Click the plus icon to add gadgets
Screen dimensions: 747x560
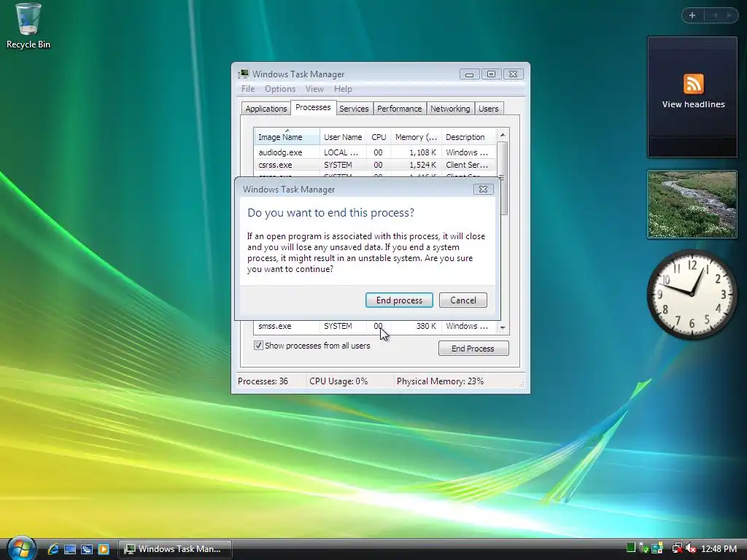(692, 15)
